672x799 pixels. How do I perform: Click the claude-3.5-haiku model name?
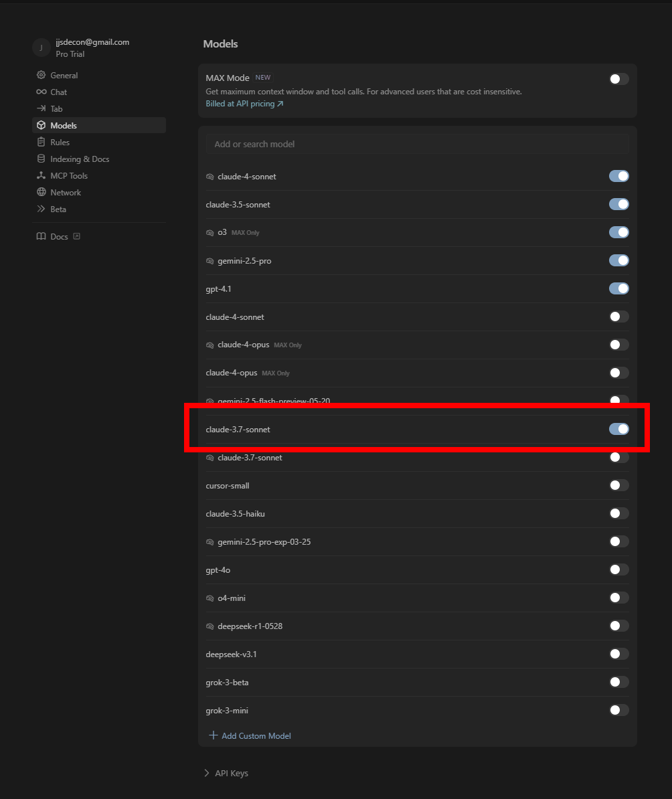235,514
